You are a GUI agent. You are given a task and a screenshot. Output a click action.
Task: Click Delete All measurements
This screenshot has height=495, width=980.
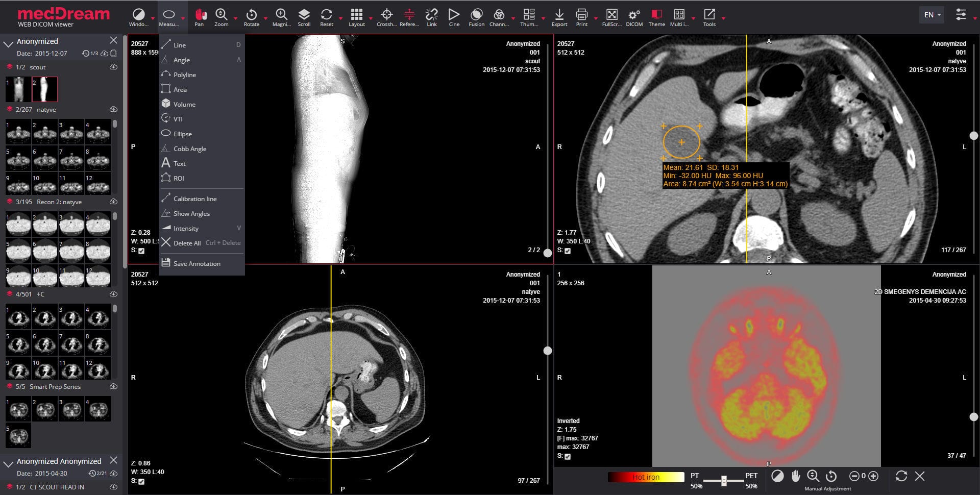click(187, 243)
